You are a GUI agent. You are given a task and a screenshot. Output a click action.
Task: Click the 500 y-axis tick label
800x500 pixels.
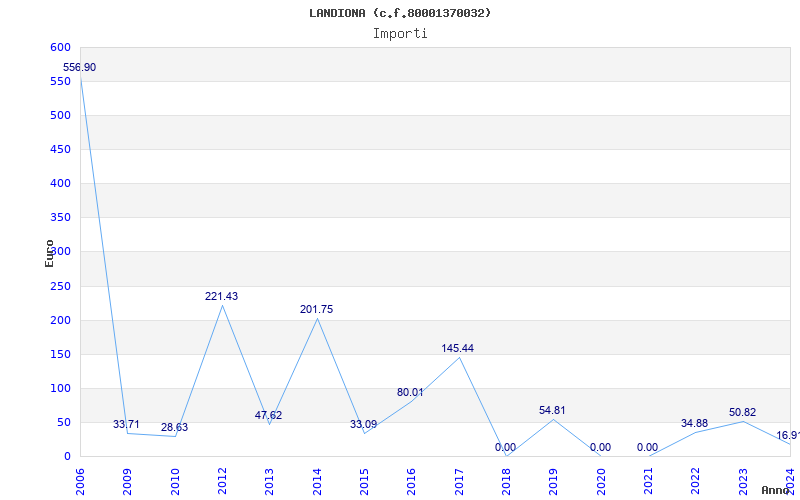tap(60, 115)
